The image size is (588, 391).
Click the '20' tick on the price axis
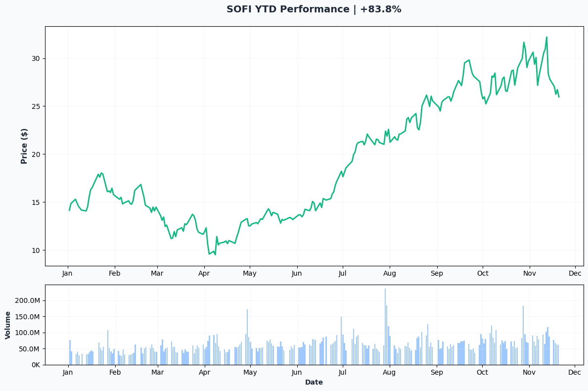coord(36,154)
